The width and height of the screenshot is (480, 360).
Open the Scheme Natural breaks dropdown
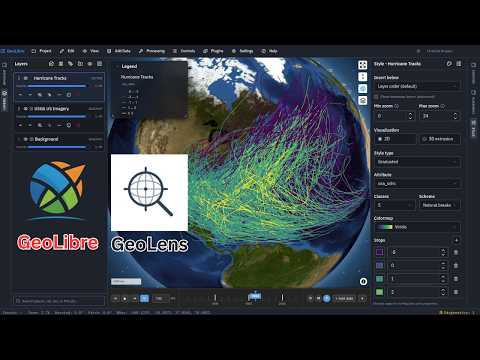click(440, 205)
